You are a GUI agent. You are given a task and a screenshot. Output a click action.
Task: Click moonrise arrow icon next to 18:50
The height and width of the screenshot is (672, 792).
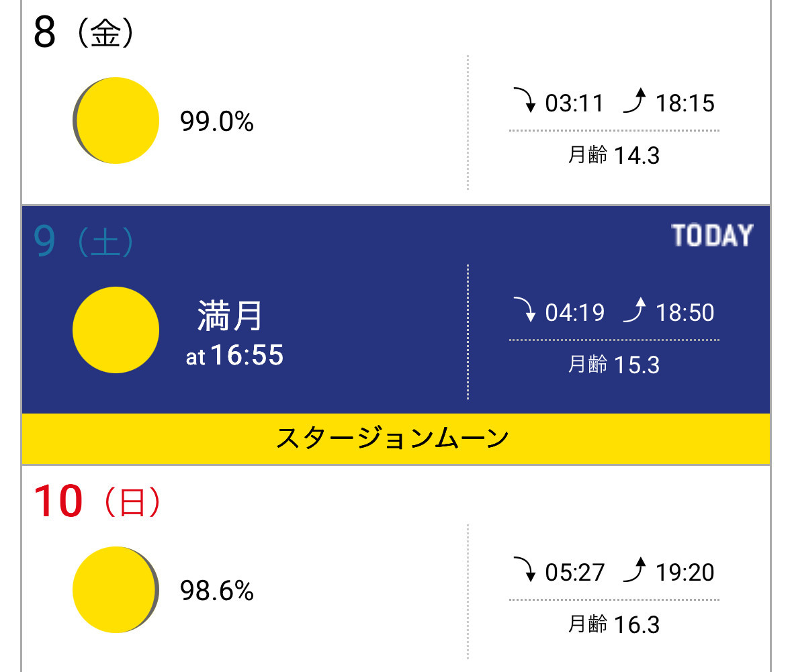tap(634, 309)
